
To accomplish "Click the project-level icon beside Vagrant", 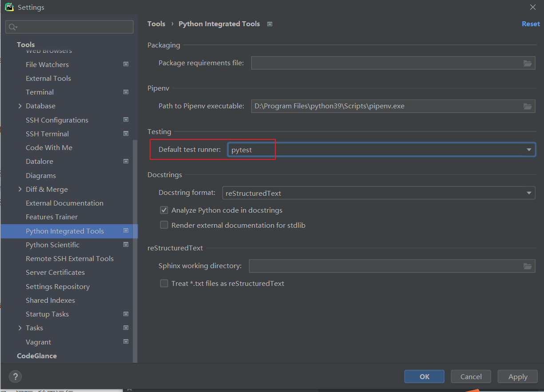I will (126, 342).
